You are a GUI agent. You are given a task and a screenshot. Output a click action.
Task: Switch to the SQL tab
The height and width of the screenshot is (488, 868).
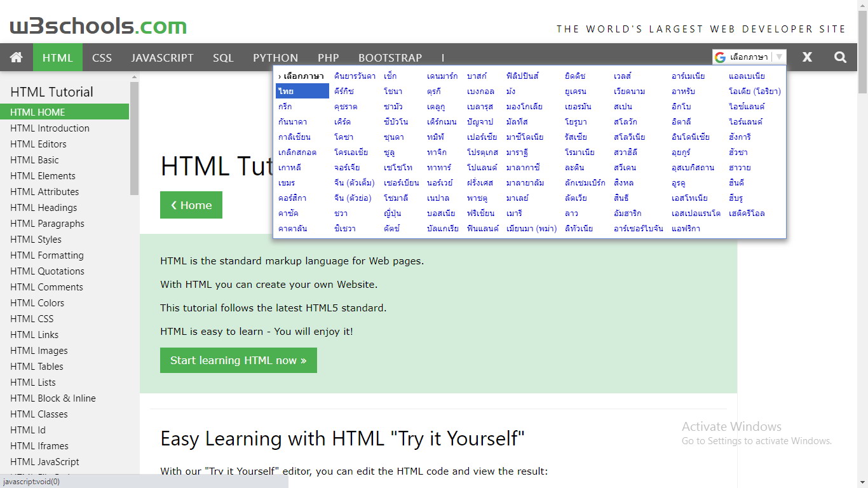tap(223, 57)
